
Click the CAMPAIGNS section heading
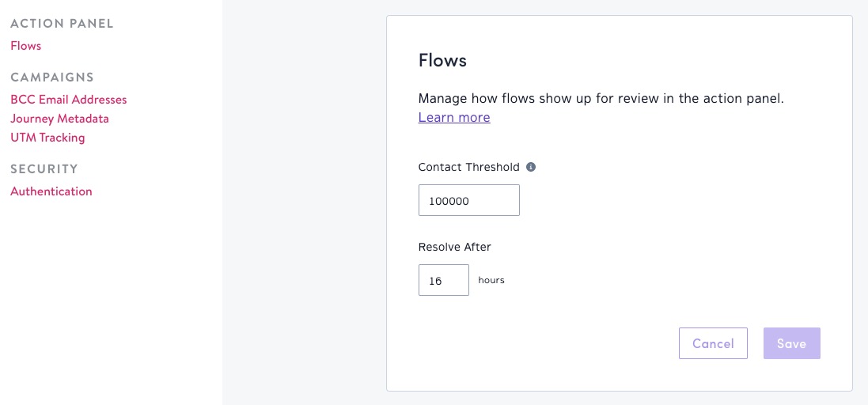pyautogui.click(x=52, y=77)
